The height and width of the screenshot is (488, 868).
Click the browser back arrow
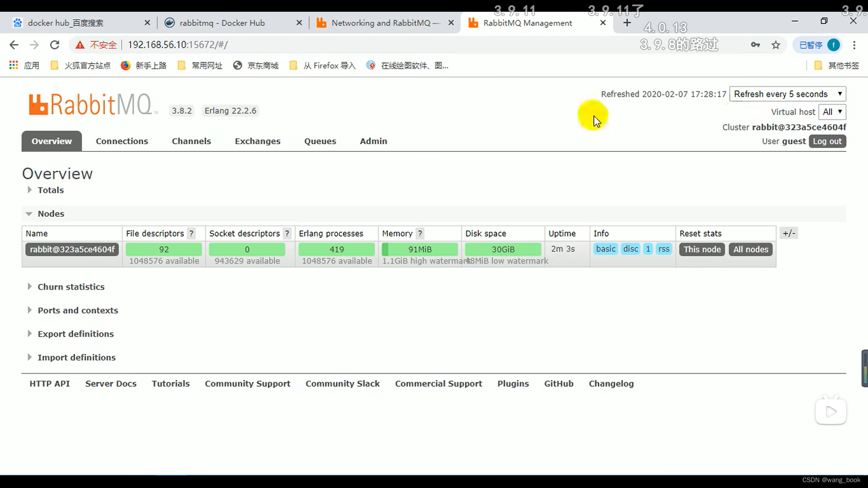click(14, 45)
